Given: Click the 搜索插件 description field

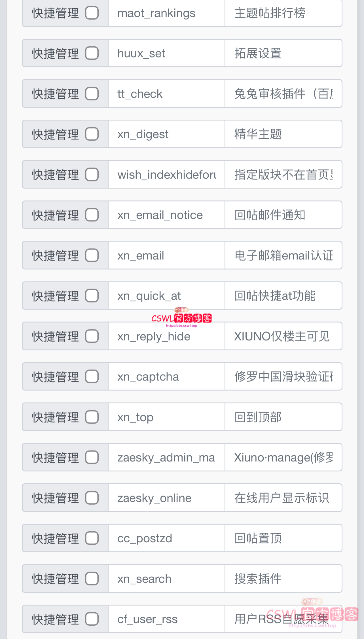Looking at the screenshot, I should pyautogui.click(x=283, y=578).
